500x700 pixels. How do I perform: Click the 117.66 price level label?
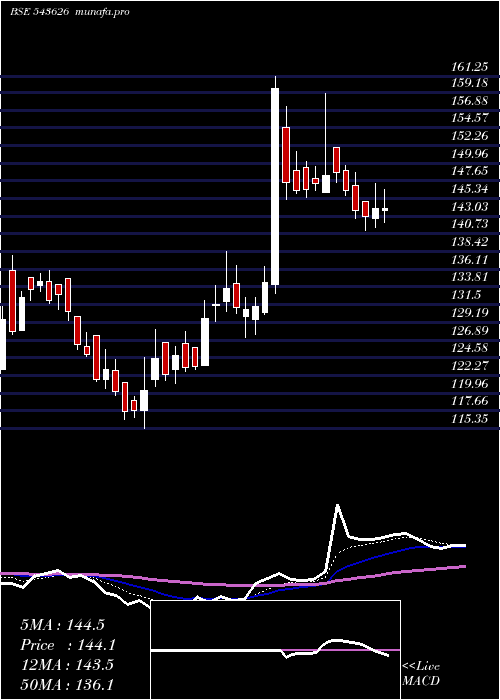click(470, 401)
